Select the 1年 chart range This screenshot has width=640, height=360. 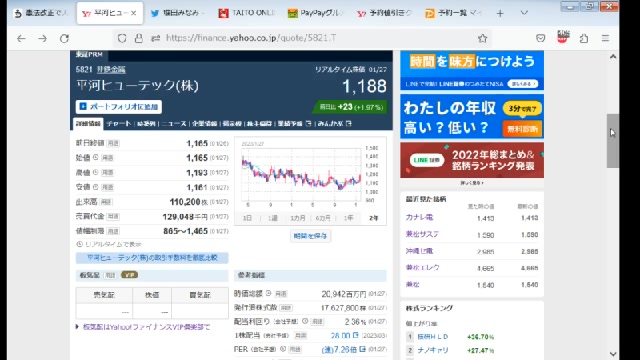click(348, 218)
